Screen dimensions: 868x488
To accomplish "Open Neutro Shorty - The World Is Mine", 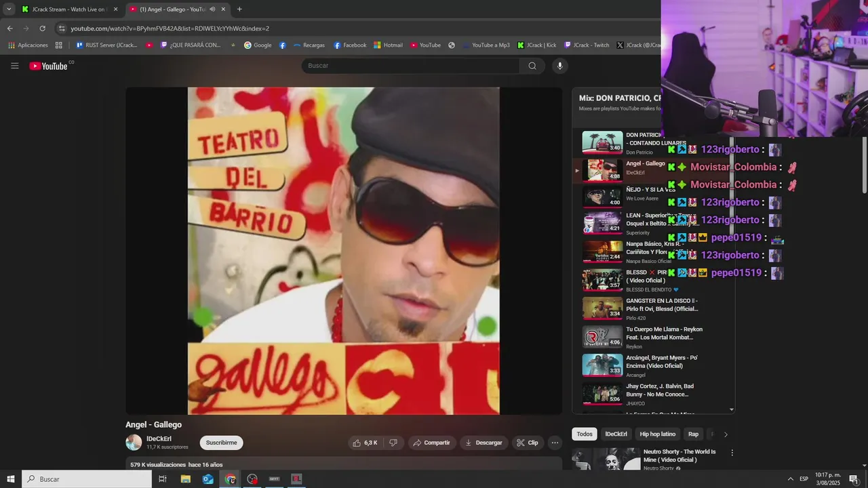I will [x=679, y=455].
